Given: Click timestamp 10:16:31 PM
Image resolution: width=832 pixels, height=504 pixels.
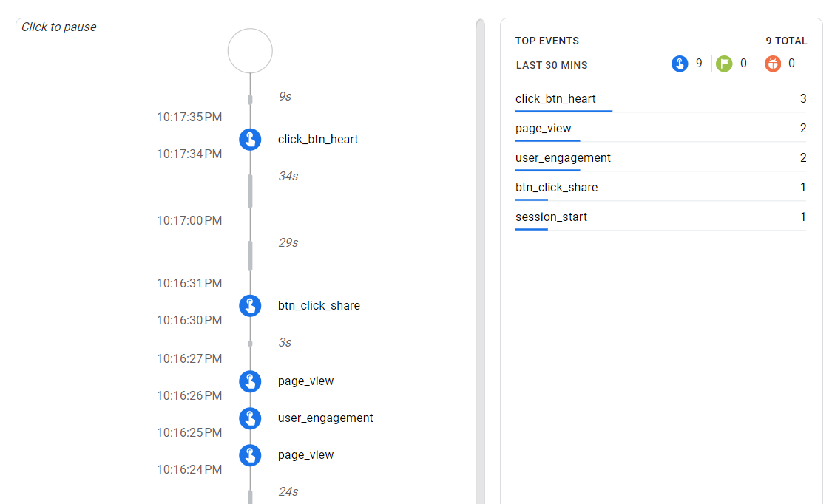Looking at the screenshot, I should [x=189, y=284].
